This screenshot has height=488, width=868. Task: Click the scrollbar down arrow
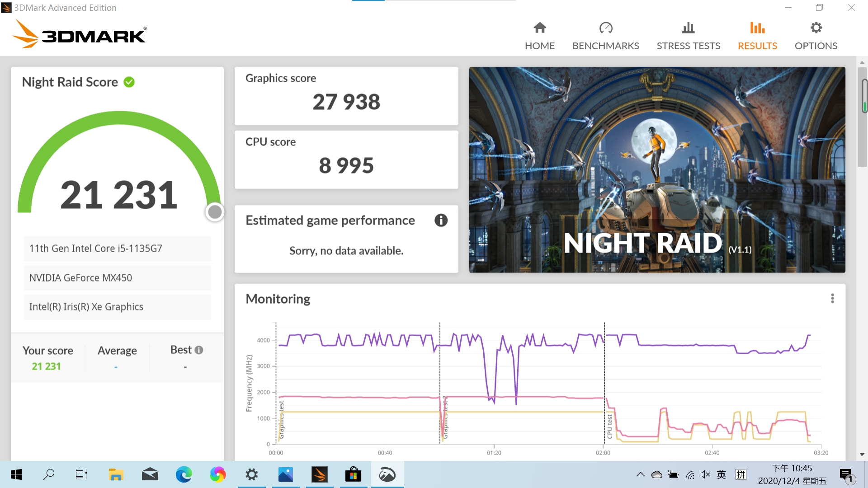click(862, 455)
